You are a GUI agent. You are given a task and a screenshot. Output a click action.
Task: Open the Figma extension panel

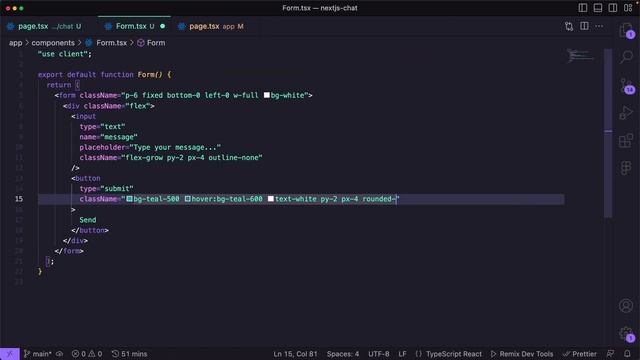[626, 168]
